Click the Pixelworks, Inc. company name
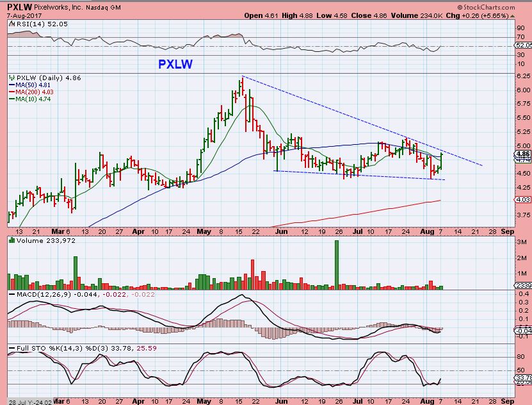The width and height of the screenshot is (532, 405). click(x=58, y=7)
